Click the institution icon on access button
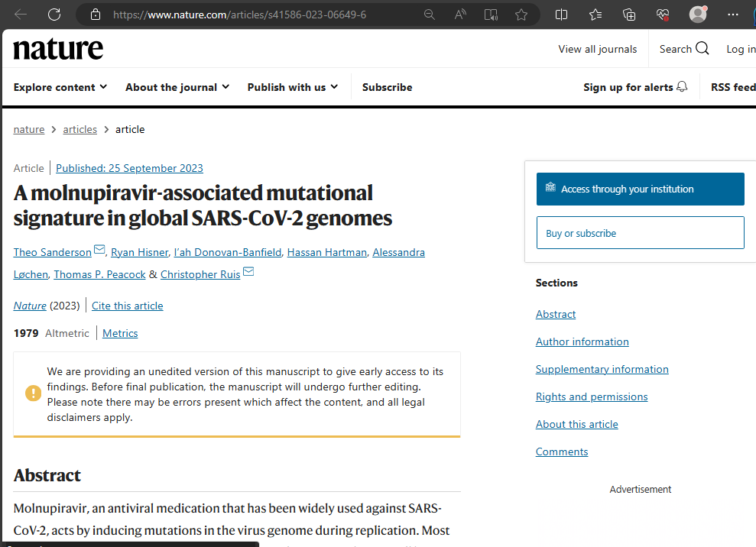Image resolution: width=756 pixels, height=547 pixels. (550, 187)
